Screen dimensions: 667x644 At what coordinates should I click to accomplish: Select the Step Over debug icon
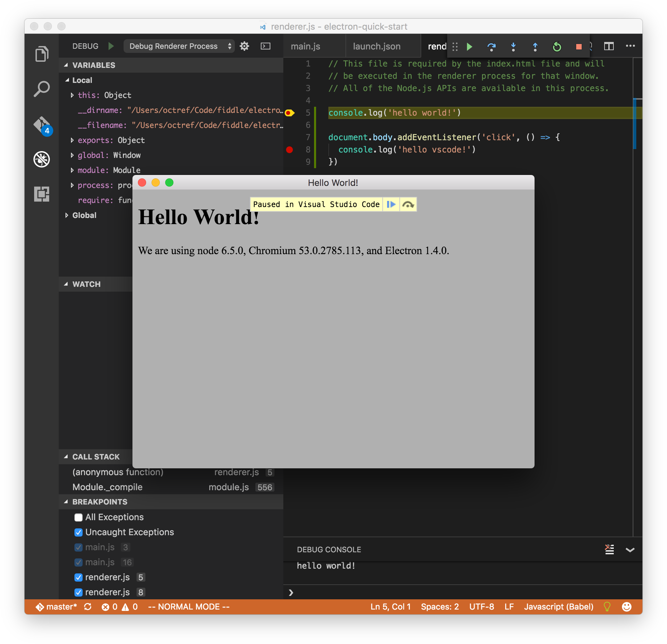click(x=492, y=47)
